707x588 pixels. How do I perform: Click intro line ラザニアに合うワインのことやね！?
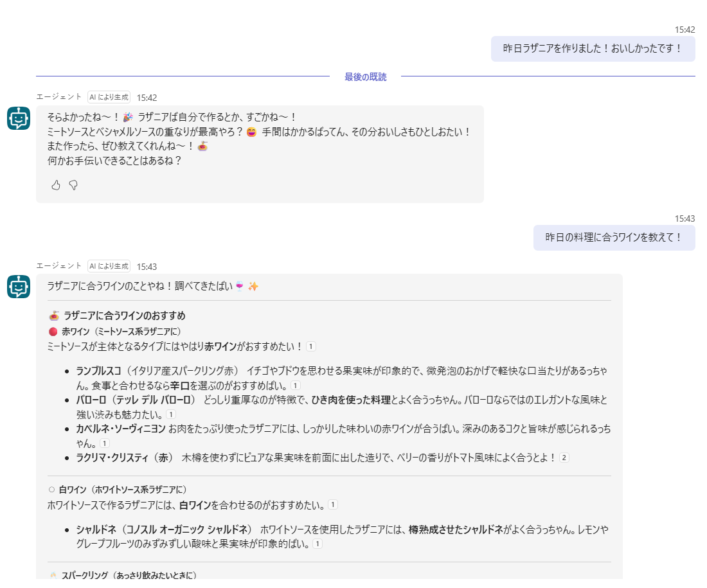153,287
